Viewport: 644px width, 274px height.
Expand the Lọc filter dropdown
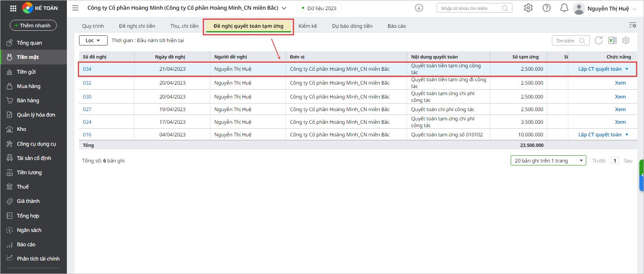point(93,40)
